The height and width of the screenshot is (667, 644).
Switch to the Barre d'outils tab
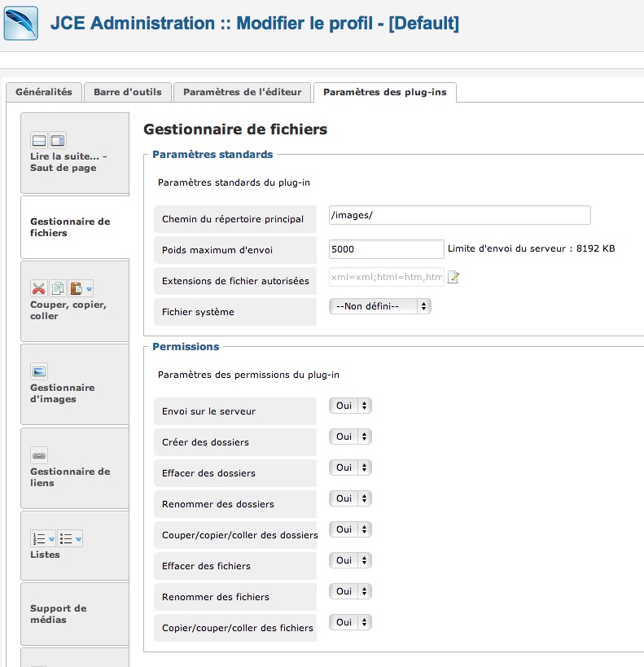coord(128,92)
